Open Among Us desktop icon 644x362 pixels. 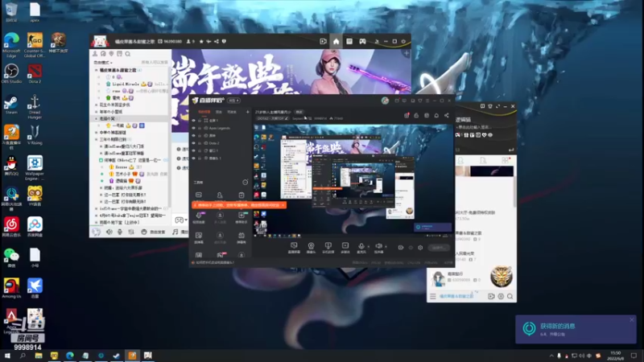(x=11, y=288)
